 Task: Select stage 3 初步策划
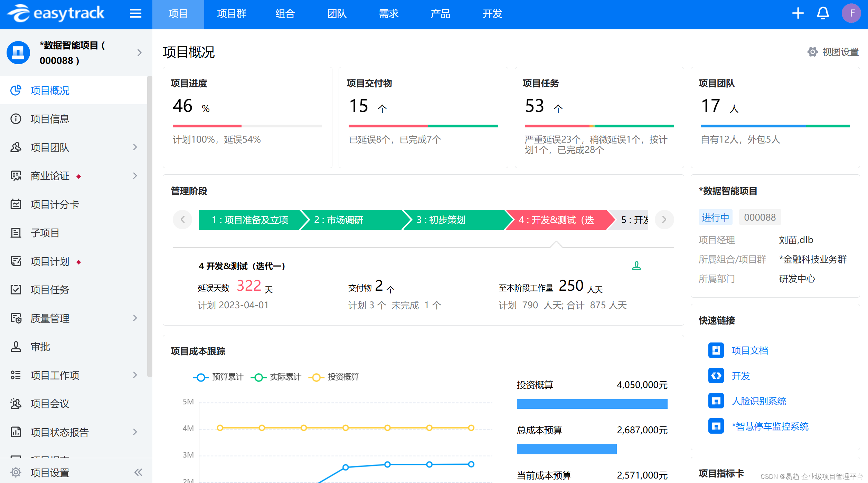click(454, 220)
